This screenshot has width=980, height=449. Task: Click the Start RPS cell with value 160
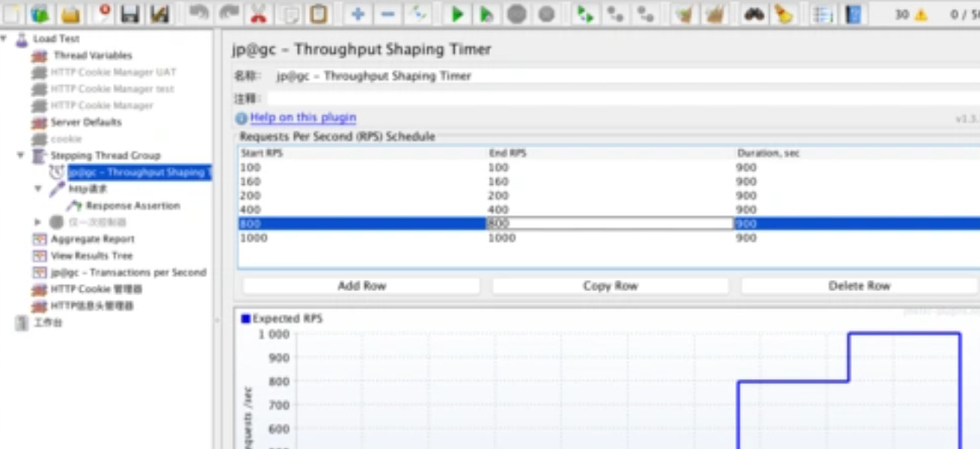363,182
